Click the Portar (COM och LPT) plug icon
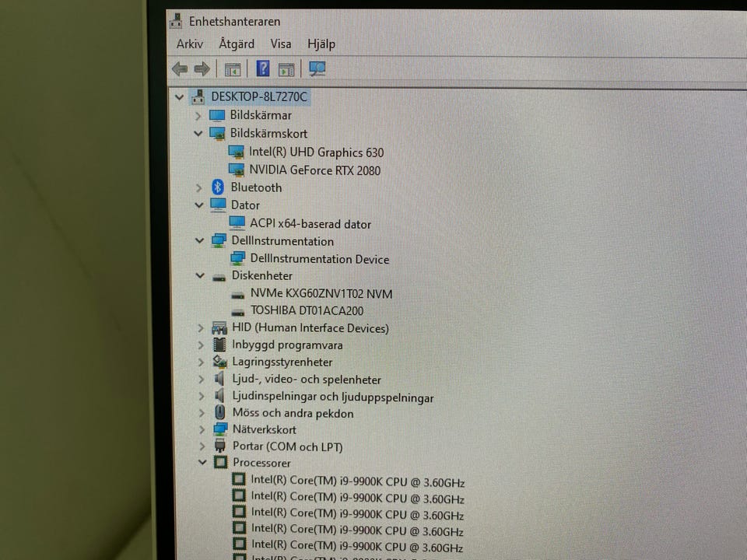Screen dimensions: 747x560 [x=219, y=446]
